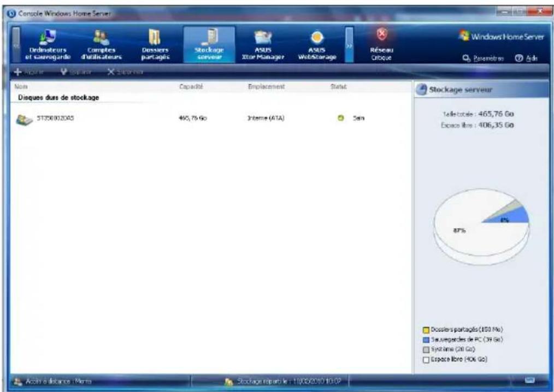The width and height of the screenshot is (554, 392).
Task: Open the ASUS WebStorage tab
Action: (317, 45)
